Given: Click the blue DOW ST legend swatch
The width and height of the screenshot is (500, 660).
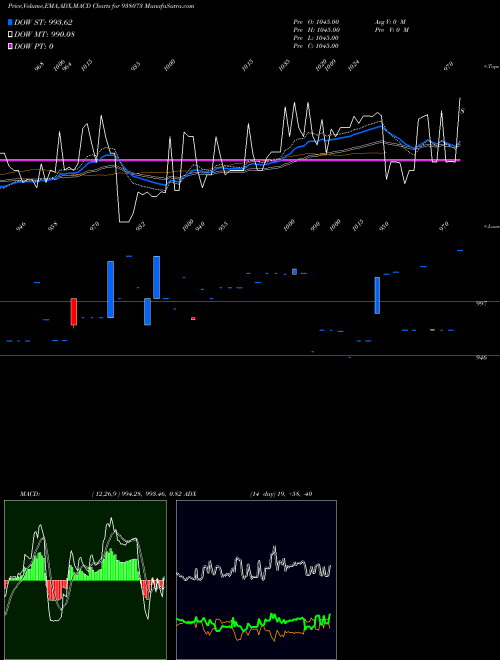Looking at the screenshot, I should (10, 23).
